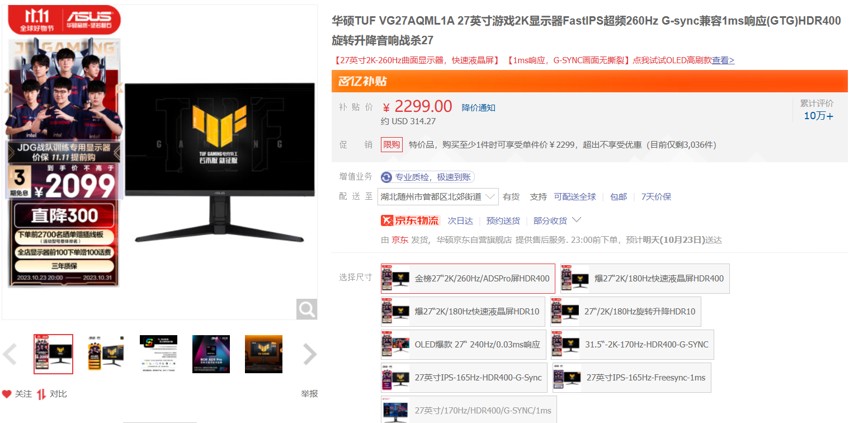Click the product title 华硕TUF VG27AQML1A
The width and height of the screenshot is (868, 423).
(x=586, y=31)
